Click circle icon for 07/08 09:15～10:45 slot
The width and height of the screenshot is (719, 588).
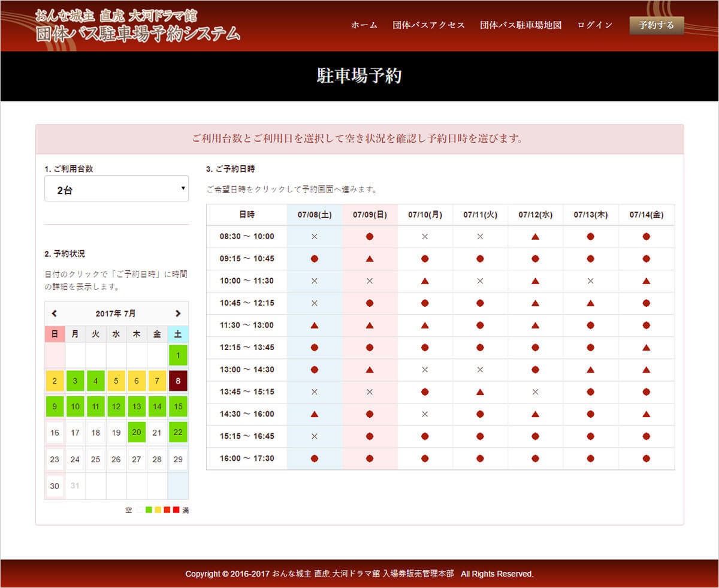pyautogui.click(x=315, y=259)
